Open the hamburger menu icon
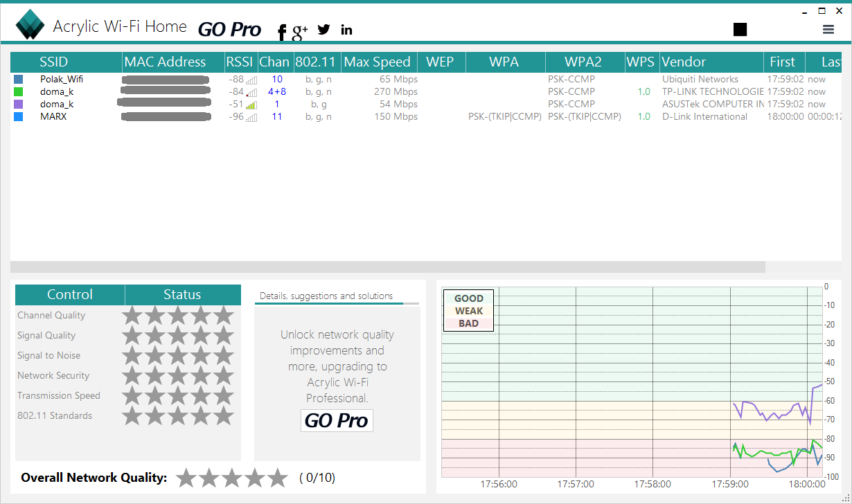The image size is (852, 504). click(828, 29)
